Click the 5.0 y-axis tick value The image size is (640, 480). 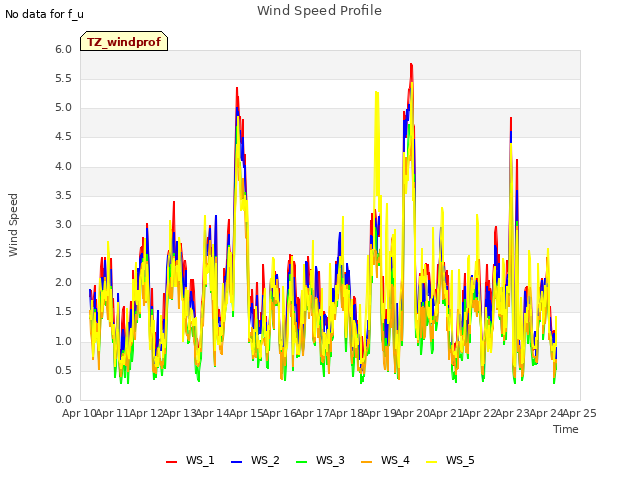(x=63, y=108)
